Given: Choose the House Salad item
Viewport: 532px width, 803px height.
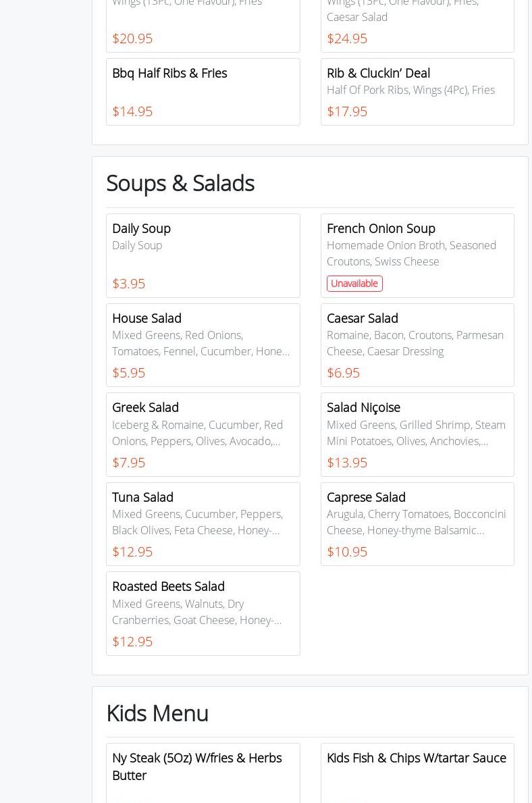Looking at the screenshot, I should (x=203, y=344).
